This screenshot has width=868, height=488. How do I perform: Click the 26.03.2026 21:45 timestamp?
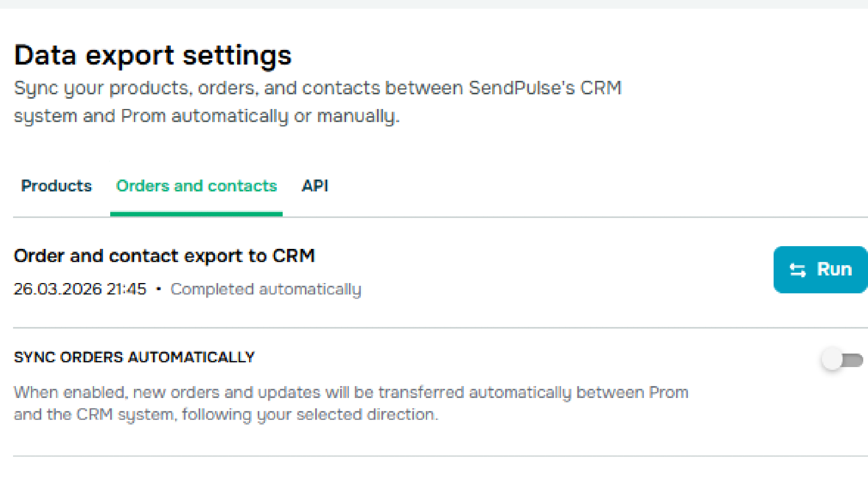tap(80, 289)
